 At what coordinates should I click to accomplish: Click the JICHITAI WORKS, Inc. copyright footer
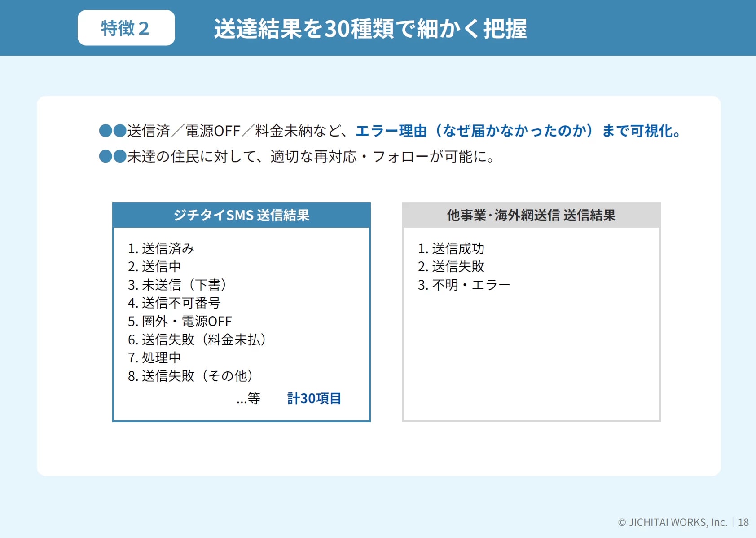[672, 522]
